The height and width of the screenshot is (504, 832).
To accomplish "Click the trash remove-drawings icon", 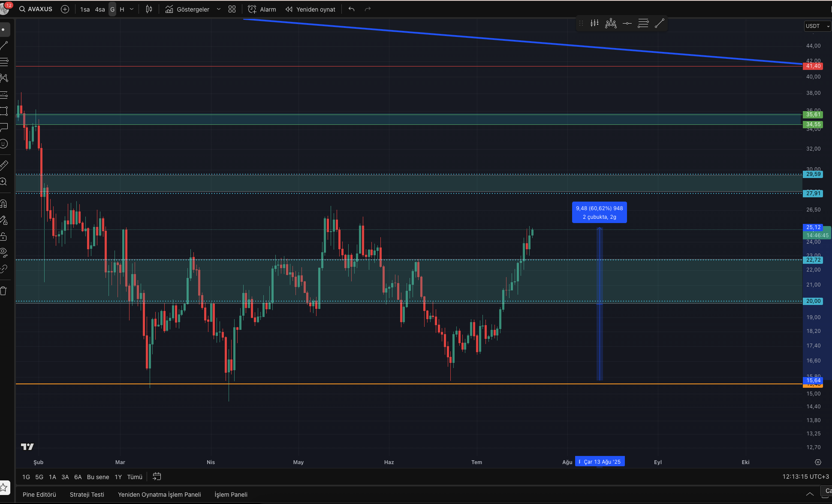I will (x=3, y=291).
